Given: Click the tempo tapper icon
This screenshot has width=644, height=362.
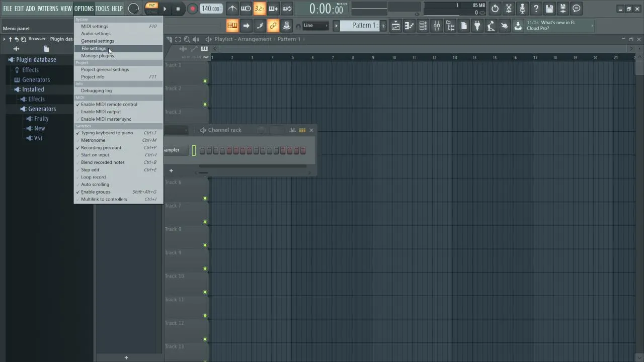Looking at the screenshot, I should click(x=491, y=26).
